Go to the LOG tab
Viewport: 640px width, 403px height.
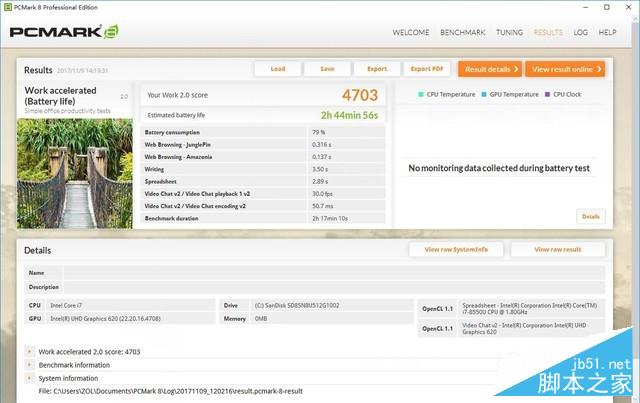[x=580, y=32]
